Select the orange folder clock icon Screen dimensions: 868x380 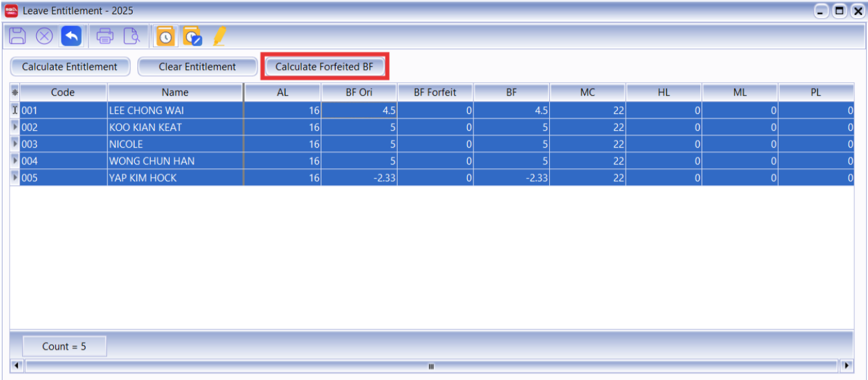pos(166,36)
